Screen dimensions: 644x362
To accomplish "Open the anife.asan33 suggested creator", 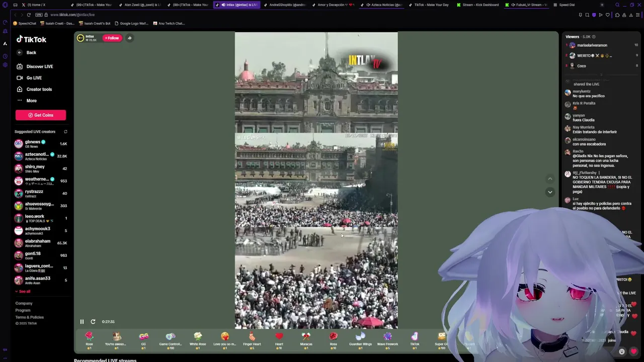I will click(41, 280).
